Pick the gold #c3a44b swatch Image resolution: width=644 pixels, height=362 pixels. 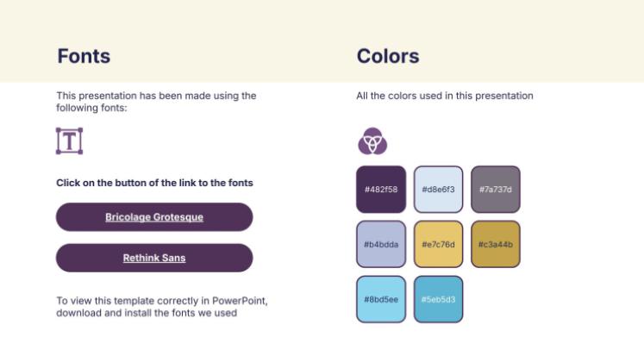tap(496, 245)
